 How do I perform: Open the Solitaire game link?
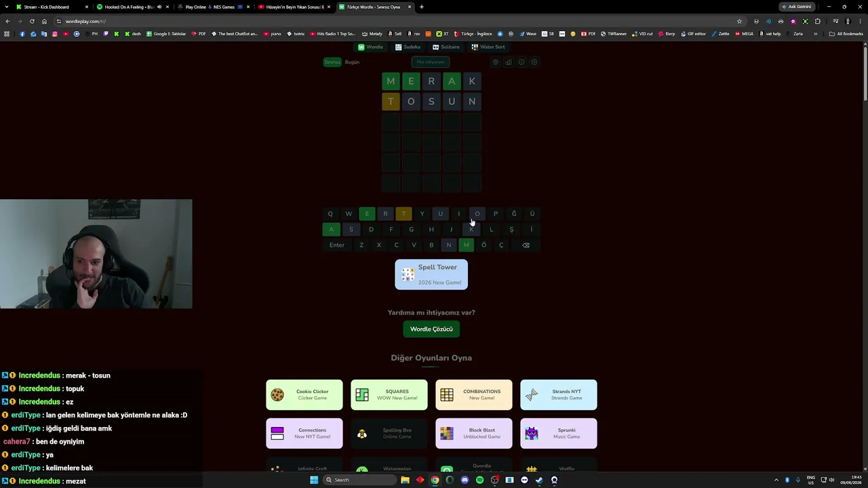(x=446, y=47)
